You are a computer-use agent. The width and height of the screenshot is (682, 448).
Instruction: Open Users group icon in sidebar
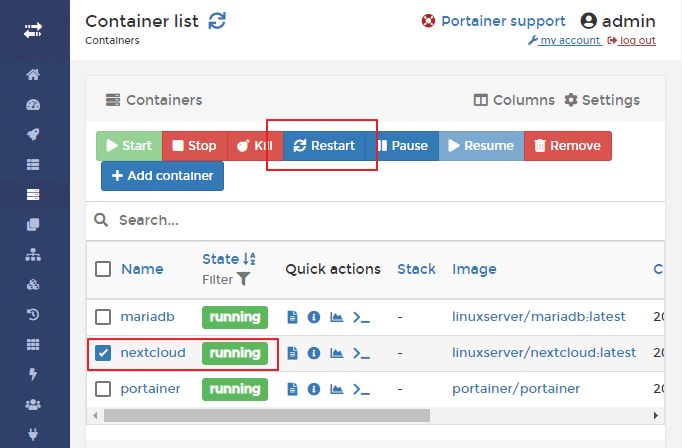pos(33,405)
